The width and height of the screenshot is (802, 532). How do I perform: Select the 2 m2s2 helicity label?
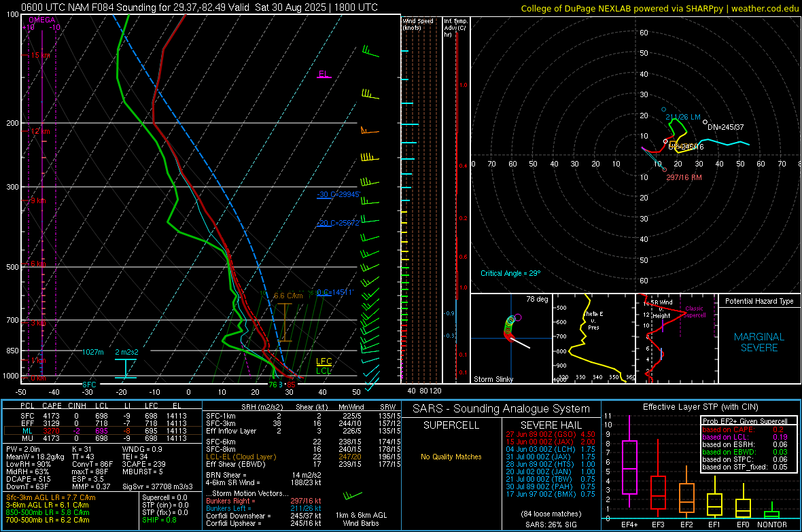pos(127,352)
